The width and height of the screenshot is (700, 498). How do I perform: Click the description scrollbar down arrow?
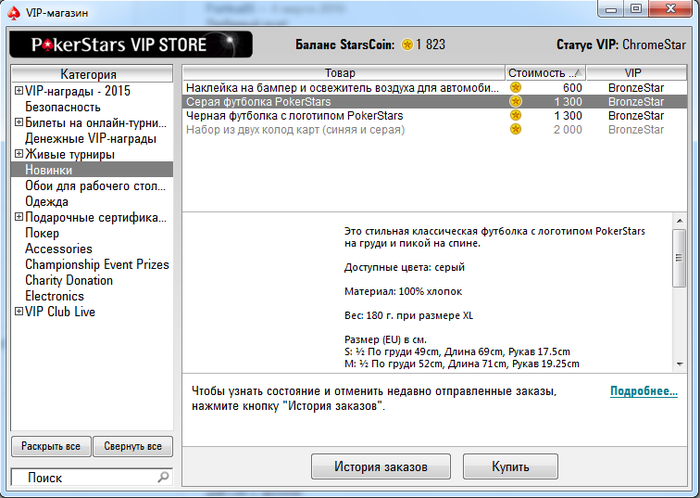[x=679, y=365]
